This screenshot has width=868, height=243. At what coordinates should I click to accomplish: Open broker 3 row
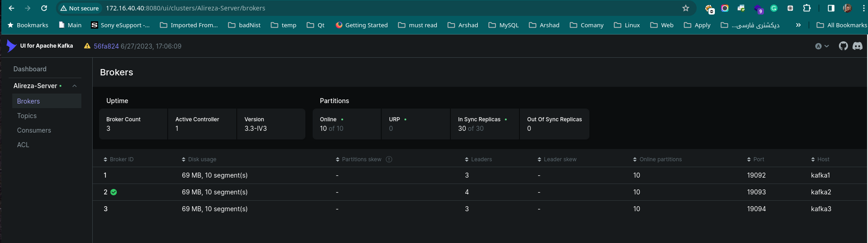coord(479,209)
